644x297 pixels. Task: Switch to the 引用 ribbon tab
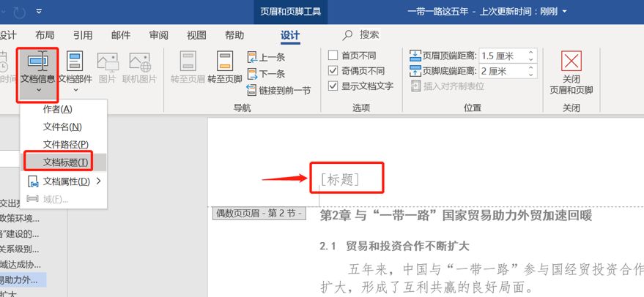83,36
